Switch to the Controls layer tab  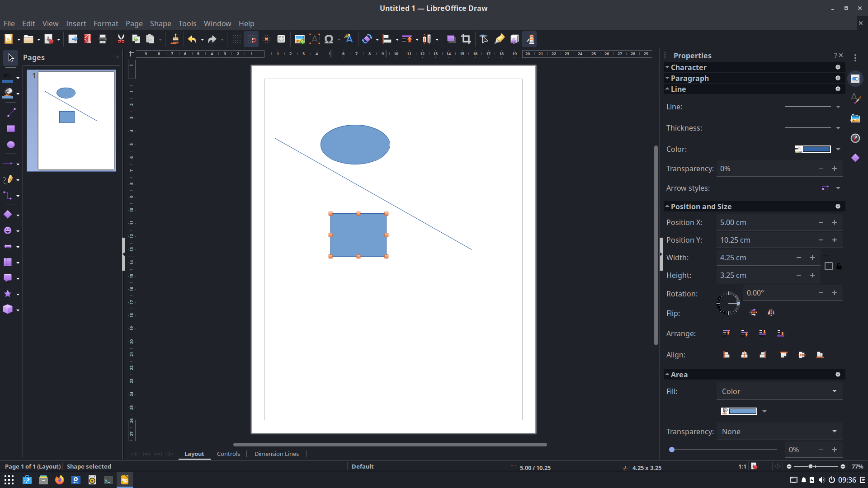point(228,454)
